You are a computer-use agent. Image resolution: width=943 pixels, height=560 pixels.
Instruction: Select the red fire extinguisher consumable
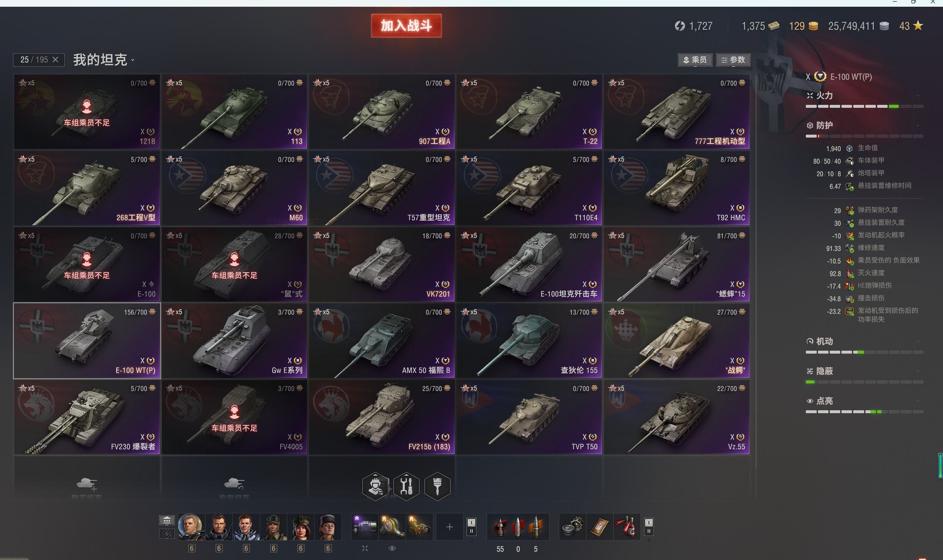[x=627, y=526]
